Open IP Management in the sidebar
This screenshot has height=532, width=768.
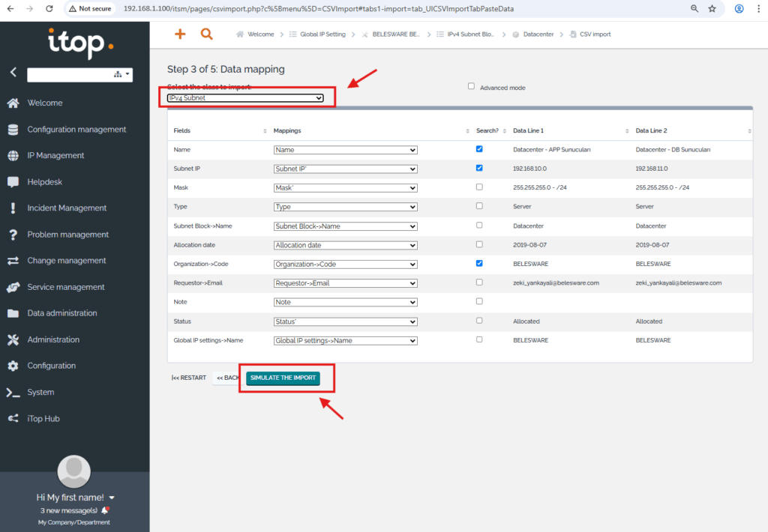click(x=55, y=156)
